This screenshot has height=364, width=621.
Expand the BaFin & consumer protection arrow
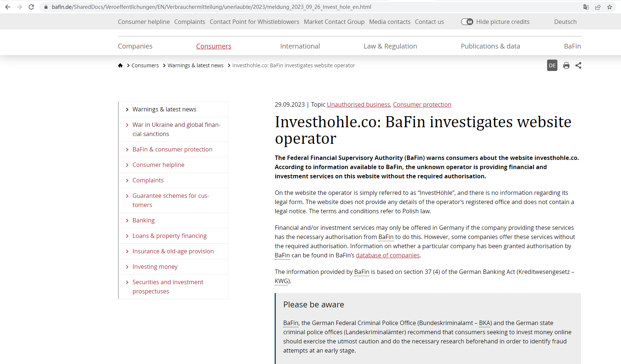[127, 150]
